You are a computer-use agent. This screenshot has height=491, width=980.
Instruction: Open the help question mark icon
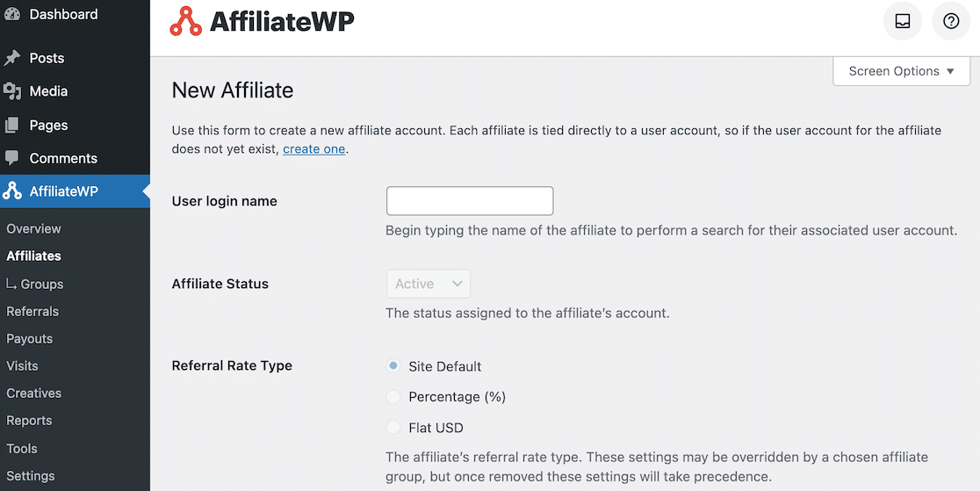[951, 21]
